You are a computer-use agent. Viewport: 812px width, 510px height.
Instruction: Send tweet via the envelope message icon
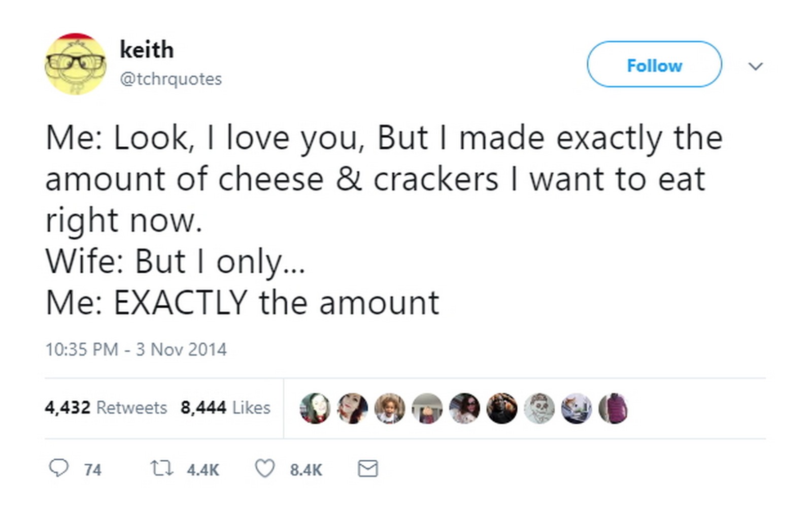coord(367,468)
